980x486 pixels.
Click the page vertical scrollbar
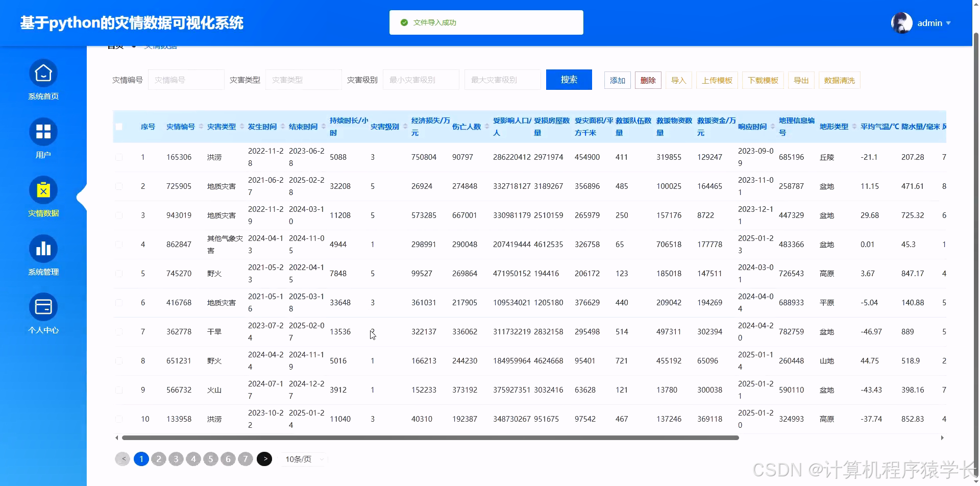[x=976, y=255]
